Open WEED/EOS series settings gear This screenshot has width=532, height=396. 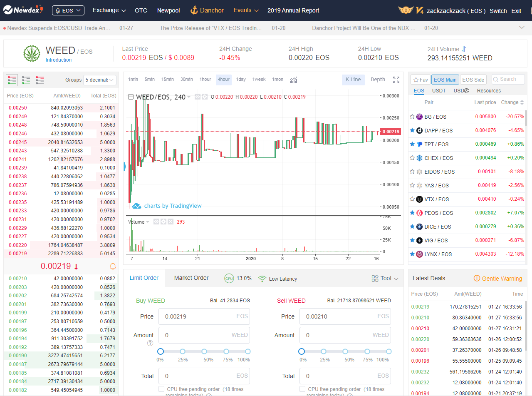point(204,97)
